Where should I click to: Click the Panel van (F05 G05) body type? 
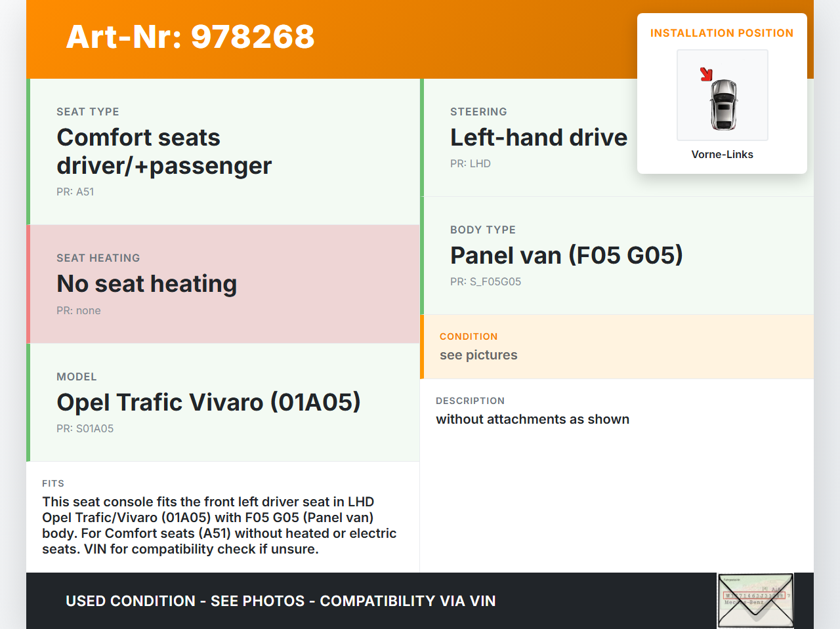(566, 255)
